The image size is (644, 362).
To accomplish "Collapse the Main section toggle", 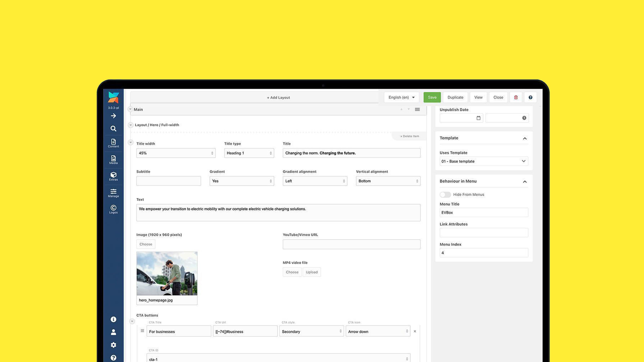I will pyautogui.click(x=130, y=109).
